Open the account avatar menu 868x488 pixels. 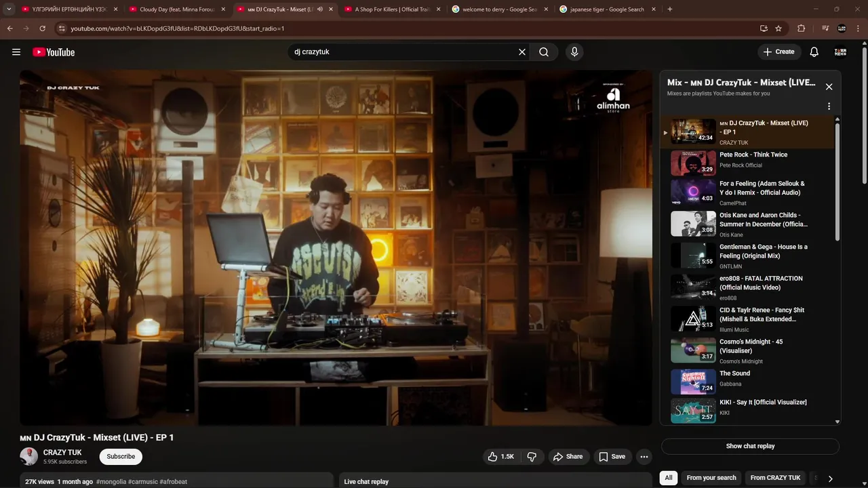click(x=840, y=52)
